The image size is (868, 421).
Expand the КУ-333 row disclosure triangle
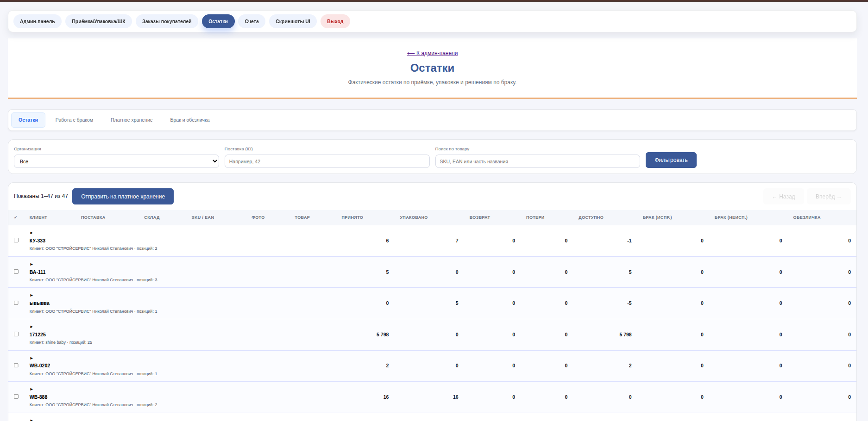tap(31, 233)
